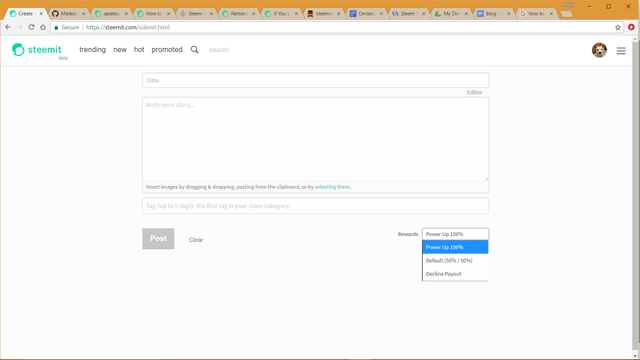Close the Create tab
Screen dimensions: 640x360
tap(41, 13)
